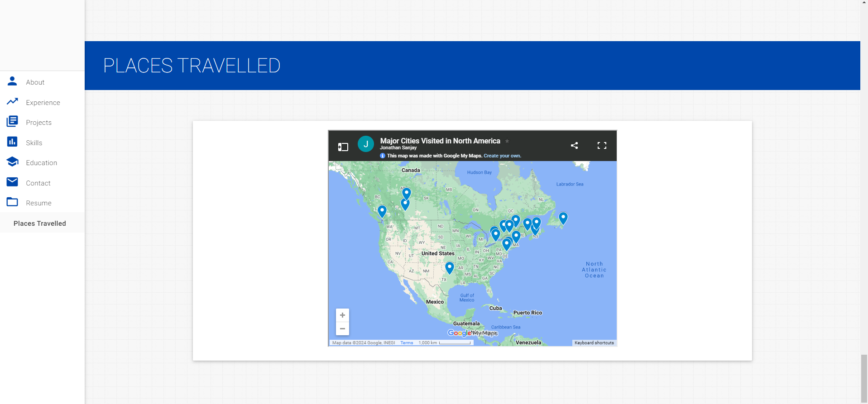This screenshot has height=404, width=868.
Task: Click the 'Jonathan Sanjay' author name
Action: 398,148
